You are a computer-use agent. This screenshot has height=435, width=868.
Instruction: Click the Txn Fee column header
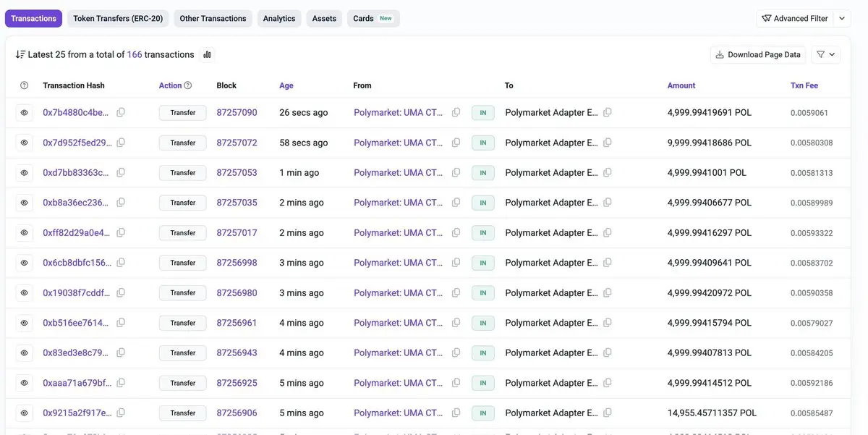point(804,85)
